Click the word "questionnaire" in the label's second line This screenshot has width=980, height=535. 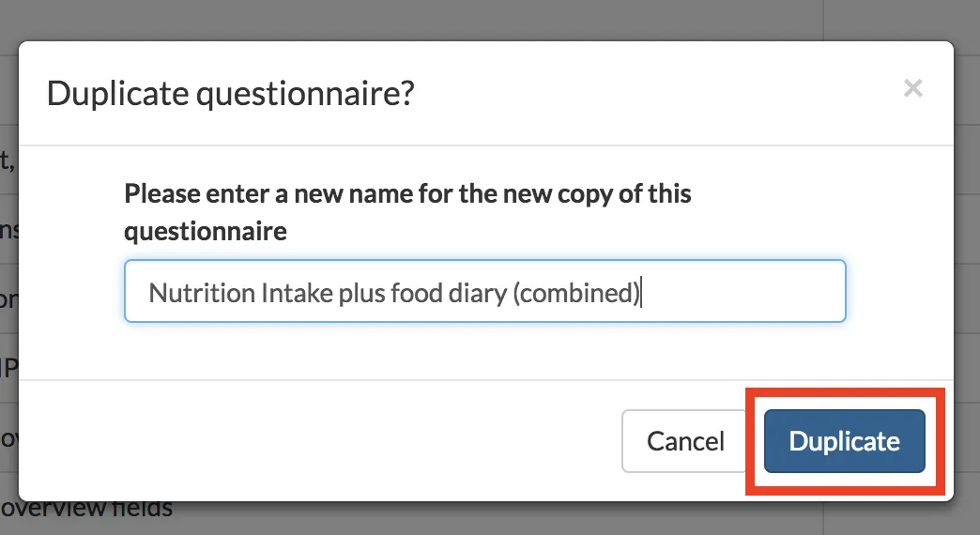point(206,230)
